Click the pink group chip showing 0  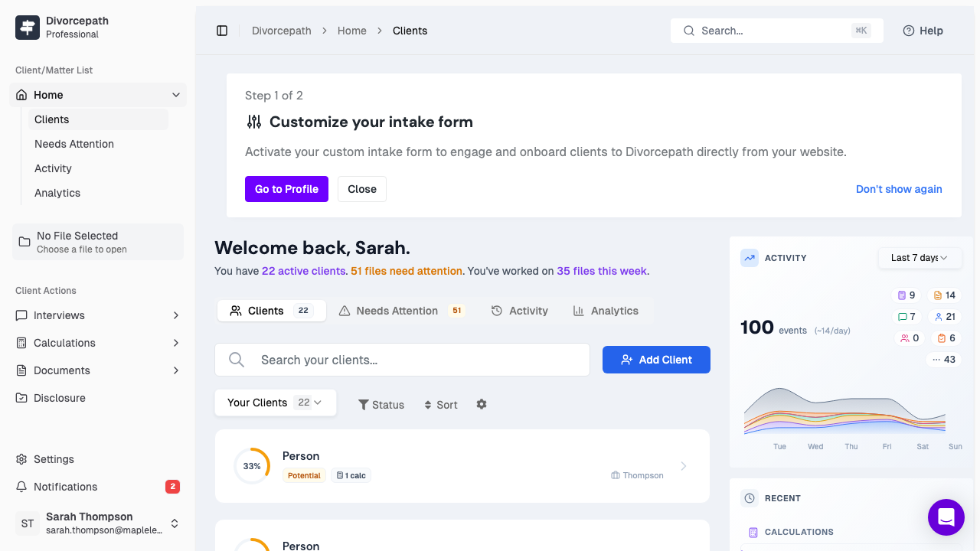[x=910, y=338]
